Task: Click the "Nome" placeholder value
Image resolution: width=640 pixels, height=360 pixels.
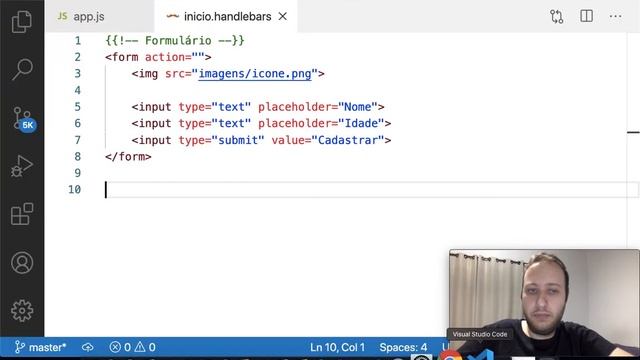Action: (358, 107)
